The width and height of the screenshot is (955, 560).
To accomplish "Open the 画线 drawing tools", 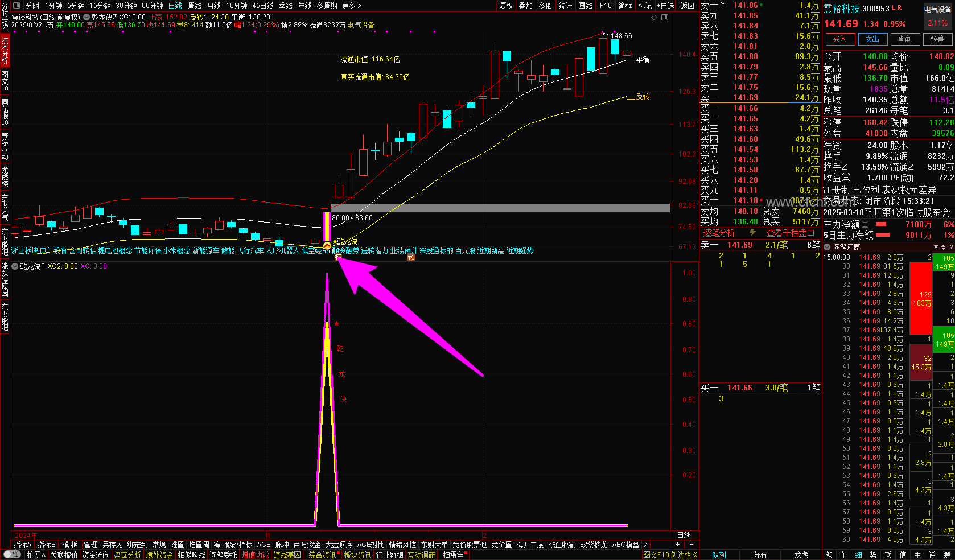I will click(x=586, y=6).
